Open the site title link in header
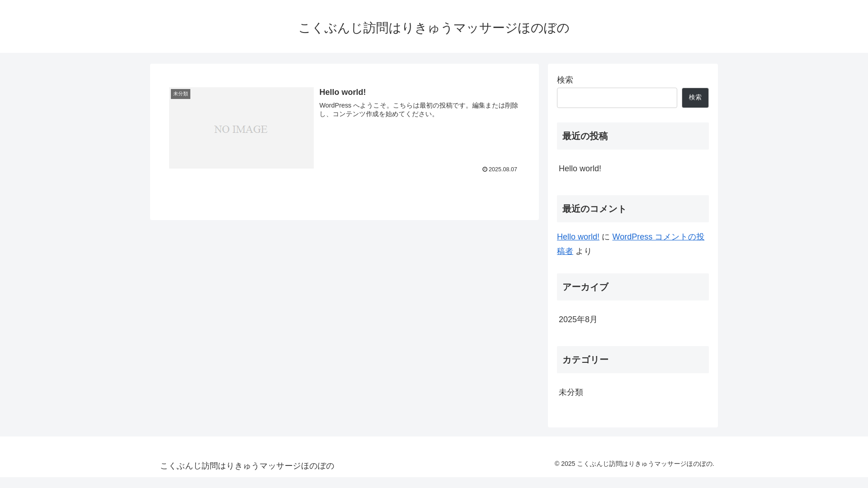Screen dimensions: 868x488 (434, 28)
